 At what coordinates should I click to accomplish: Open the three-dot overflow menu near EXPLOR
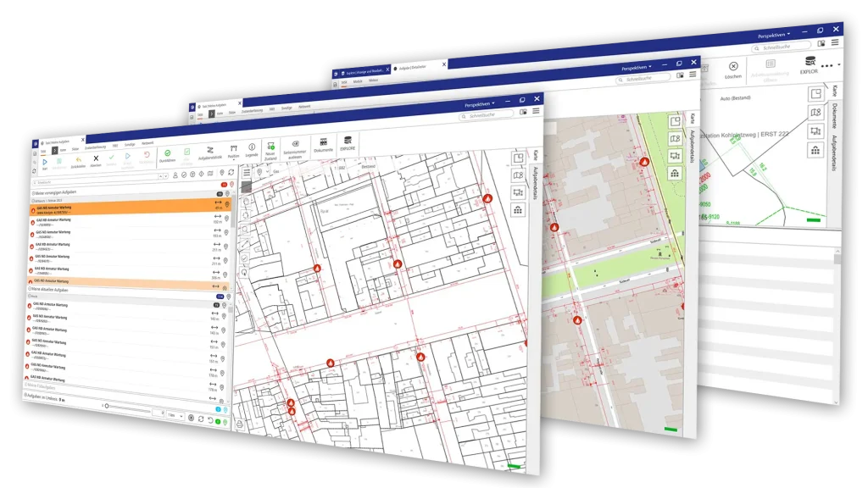pos(826,65)
